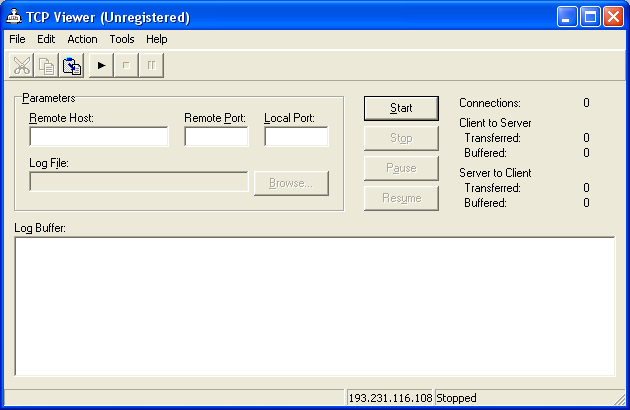Click the Server to Client heading
The image size is (630, 410).
pyautogui.click(x=495, y=173)
